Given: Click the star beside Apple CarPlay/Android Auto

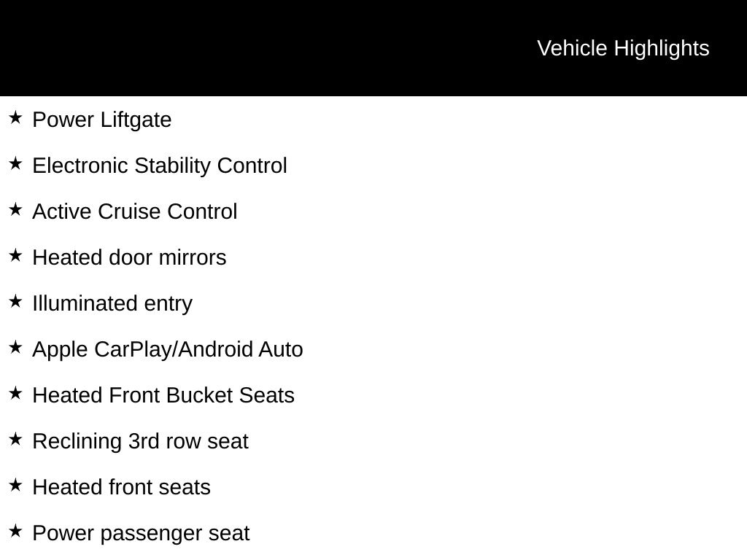Looking at the screenshot, I should tap(15, 347).
